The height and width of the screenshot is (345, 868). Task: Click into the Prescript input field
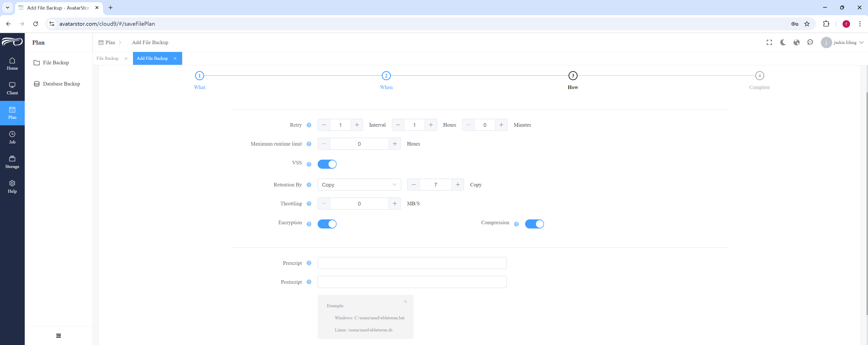[412, 263]
